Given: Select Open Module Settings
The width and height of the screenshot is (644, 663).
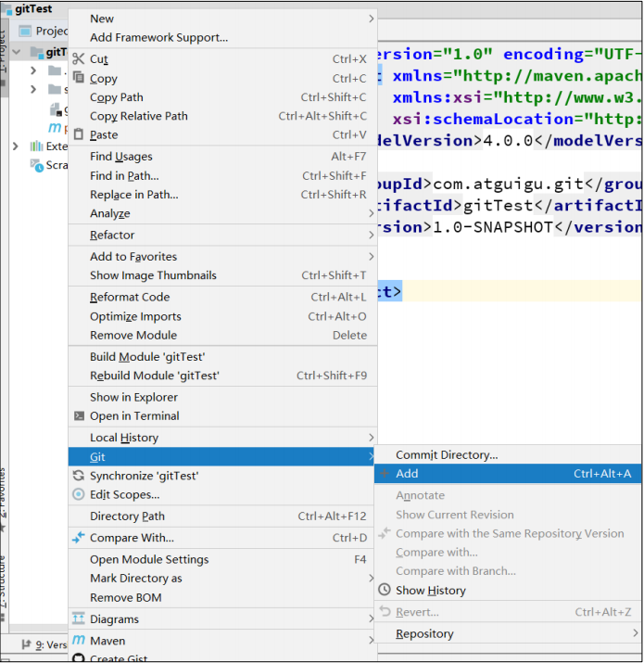Looking at the screenshot, I should point(222,559).
